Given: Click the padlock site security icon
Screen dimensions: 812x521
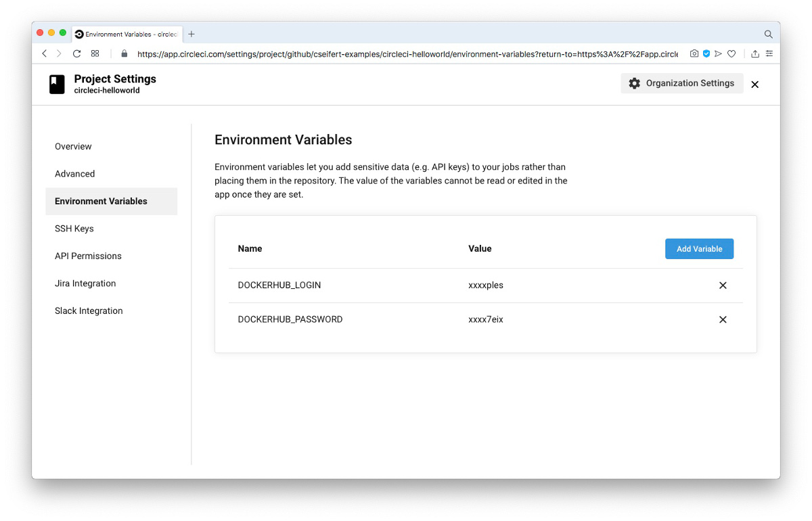Looking at the screenshot, I should tap(124, 53).
